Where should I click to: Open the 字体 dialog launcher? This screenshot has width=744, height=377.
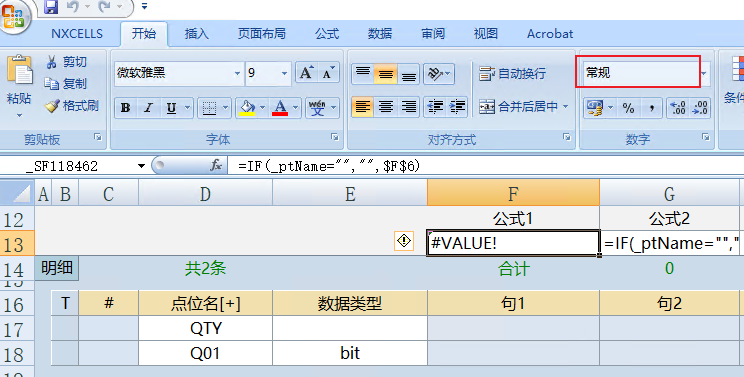coord(335,137)
